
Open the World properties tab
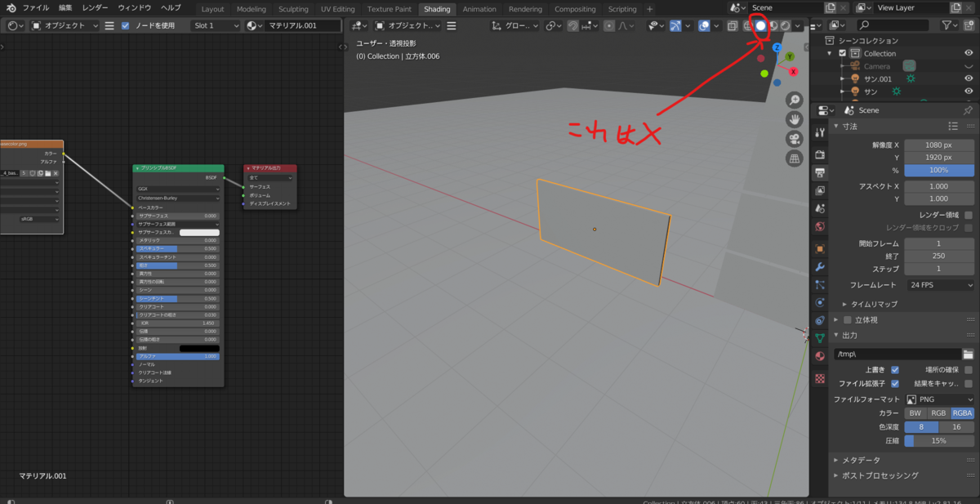(x=820, y=226)
